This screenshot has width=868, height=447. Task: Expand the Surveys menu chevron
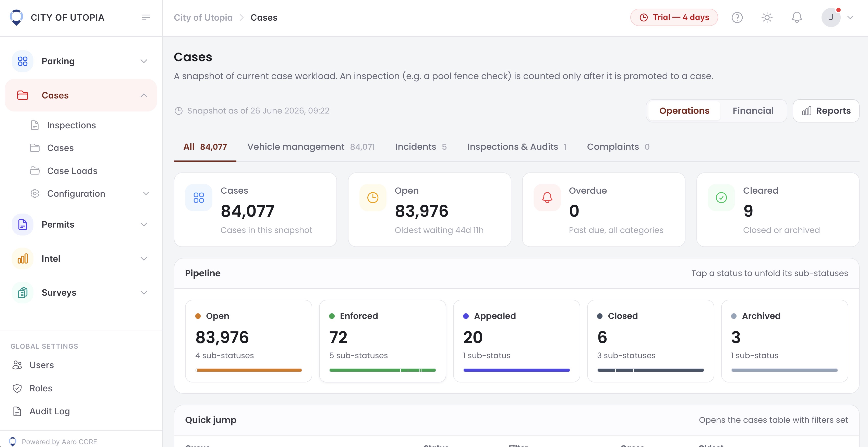[144, 293]
